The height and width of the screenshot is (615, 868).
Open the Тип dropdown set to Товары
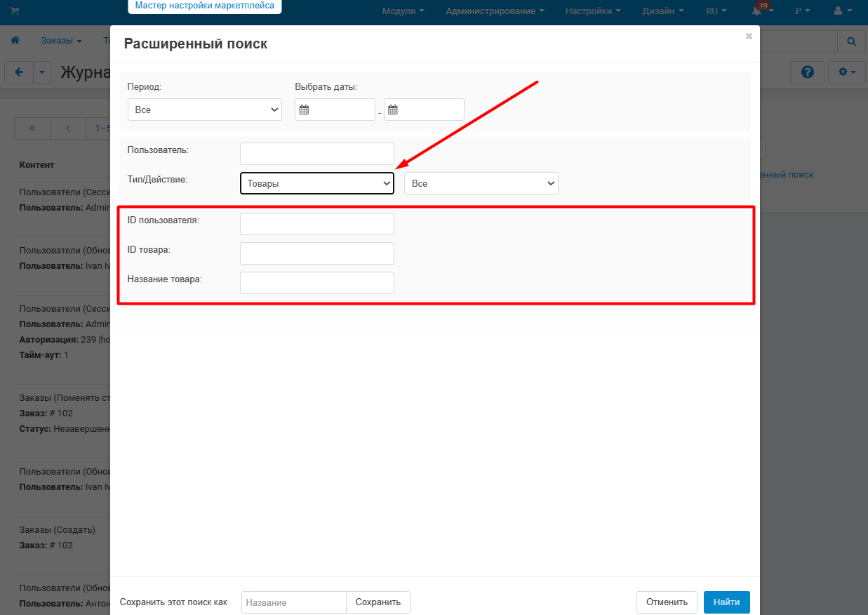coord(317,183)
